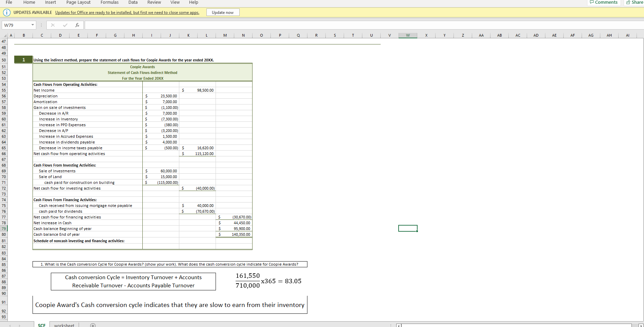Select the Cash conversion Cycle formula text box
Image resolution: width=644 pixels, height=327 pixels.
[133, 282]
